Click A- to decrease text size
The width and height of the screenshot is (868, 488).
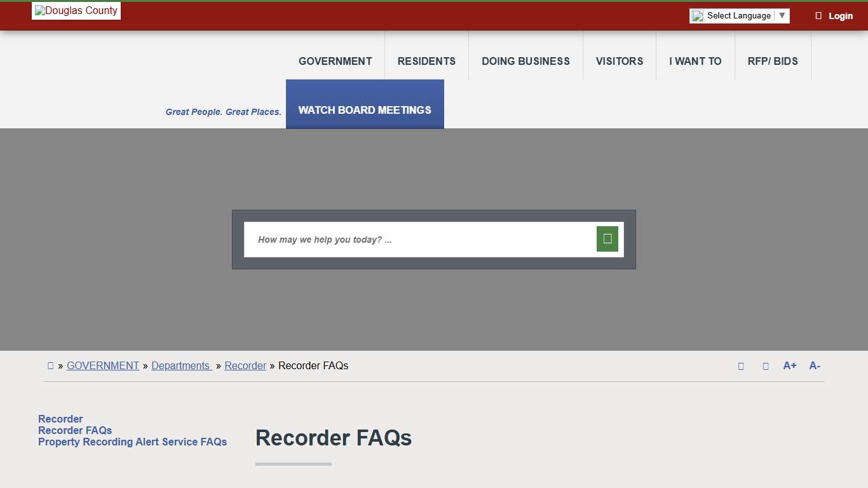click(814, 365)
